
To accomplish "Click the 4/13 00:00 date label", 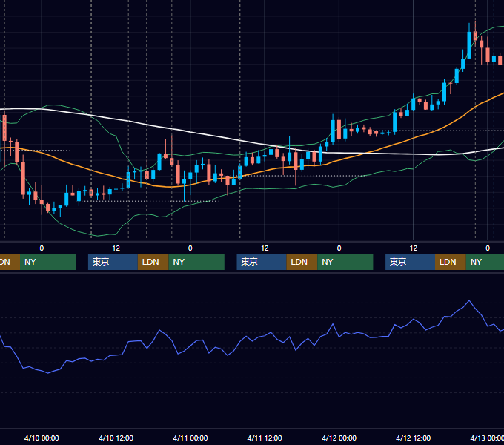I will click(x=487, y=438).
